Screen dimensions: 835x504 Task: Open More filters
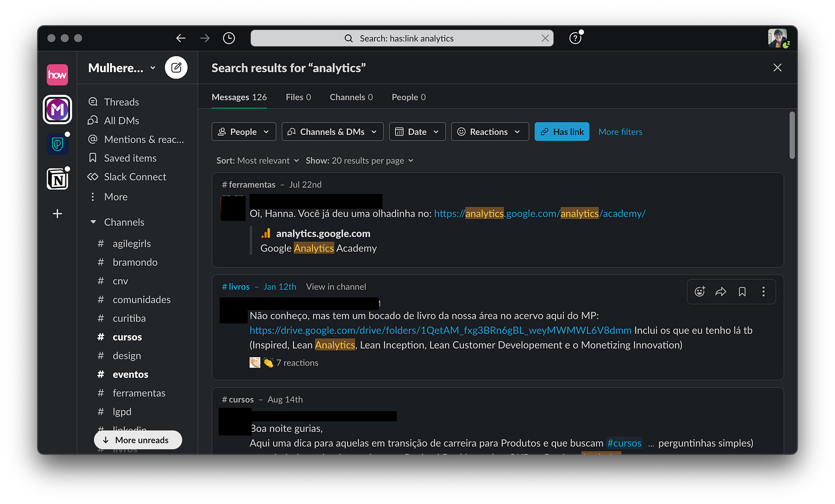[621, 132]
